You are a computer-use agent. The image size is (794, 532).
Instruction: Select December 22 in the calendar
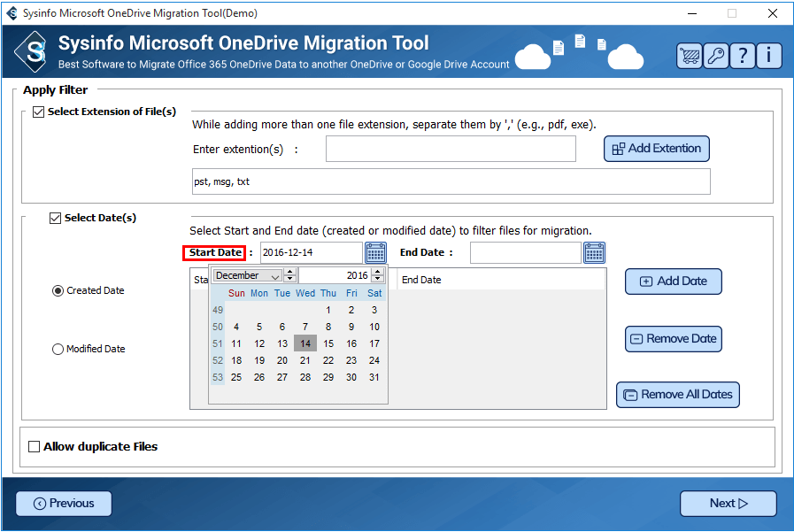pyautogui.click(x=328, y=361)
